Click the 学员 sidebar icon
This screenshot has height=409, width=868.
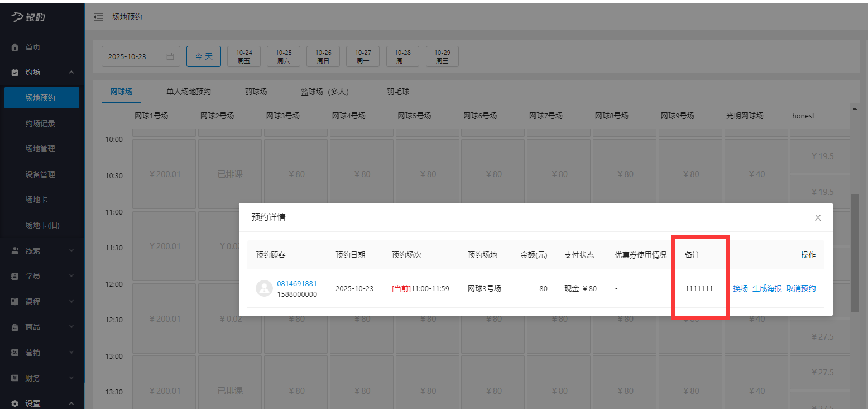(13, 275)
